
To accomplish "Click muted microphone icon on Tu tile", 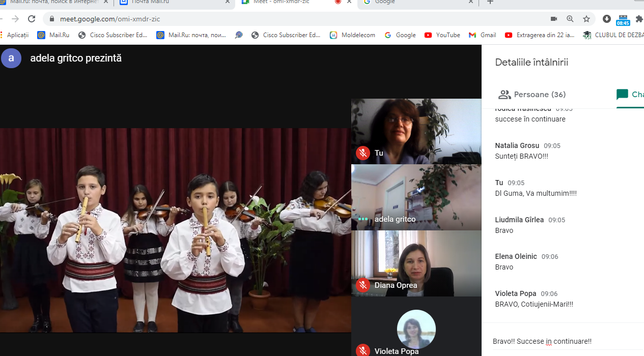I will [363, 153].
